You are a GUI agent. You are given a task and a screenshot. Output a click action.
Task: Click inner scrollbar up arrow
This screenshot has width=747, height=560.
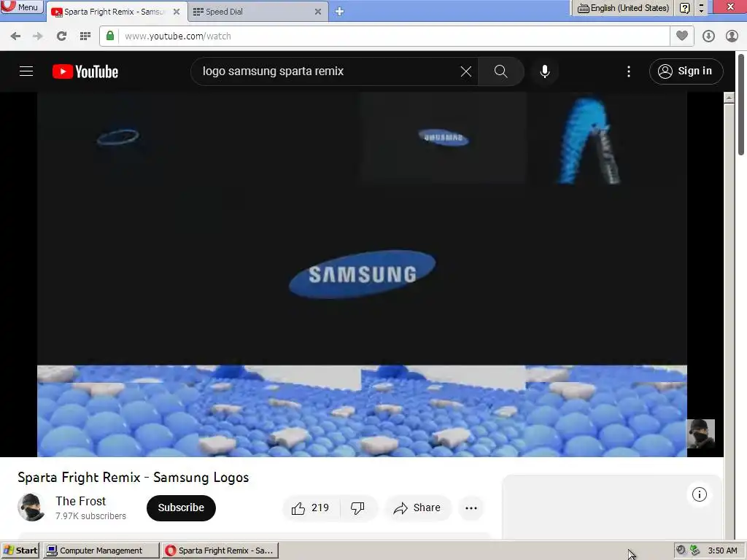click(x=729, y=98)
